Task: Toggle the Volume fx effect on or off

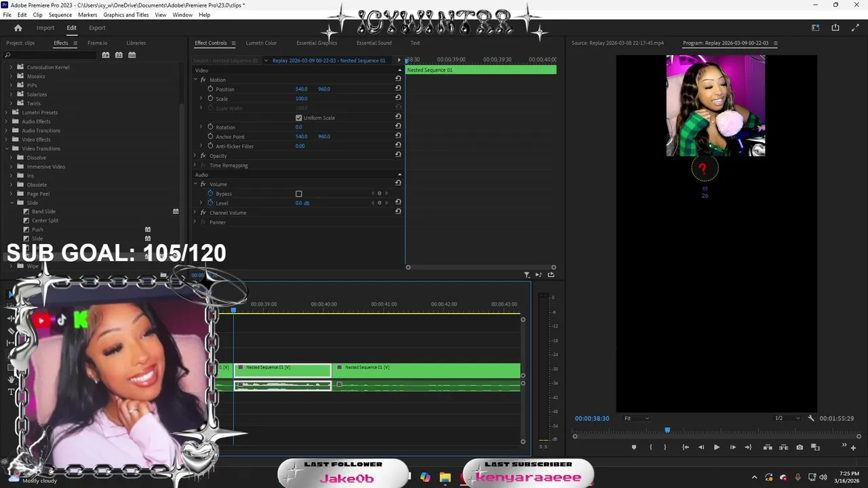Action: 203,184
